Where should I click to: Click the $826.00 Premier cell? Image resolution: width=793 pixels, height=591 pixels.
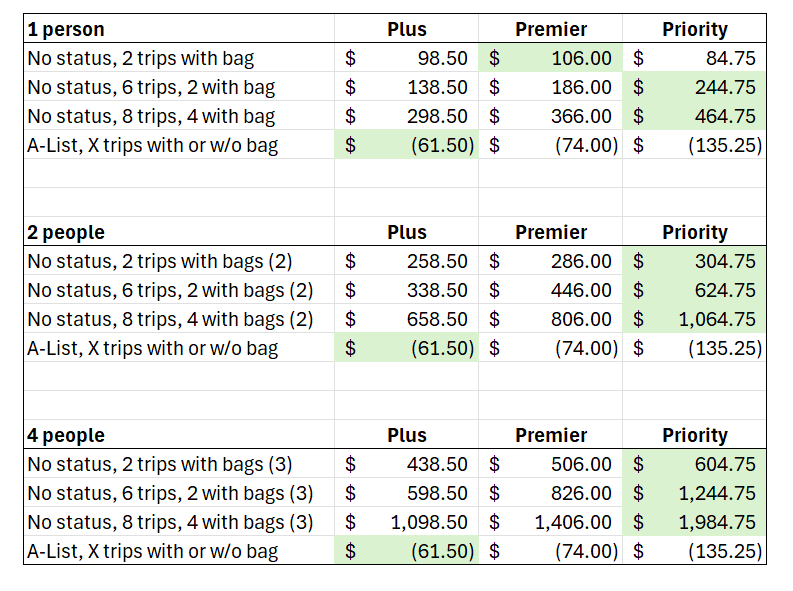click(550, 493)
